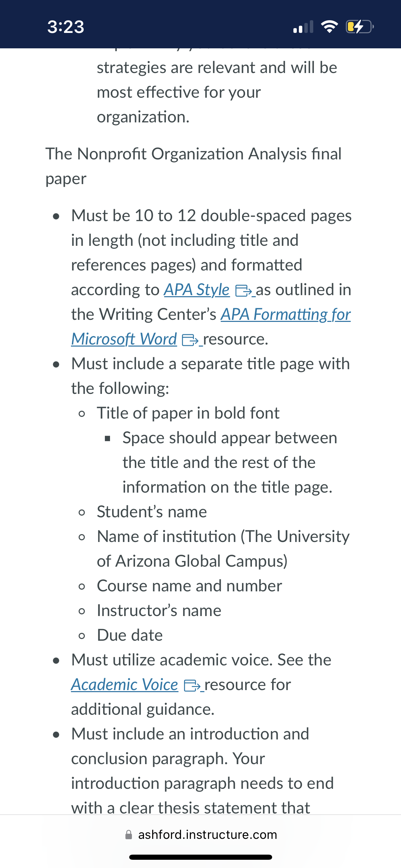Tap the 'Student's name' list item
This screenshot has height=868, width=401.
click(x=152, y=512)
